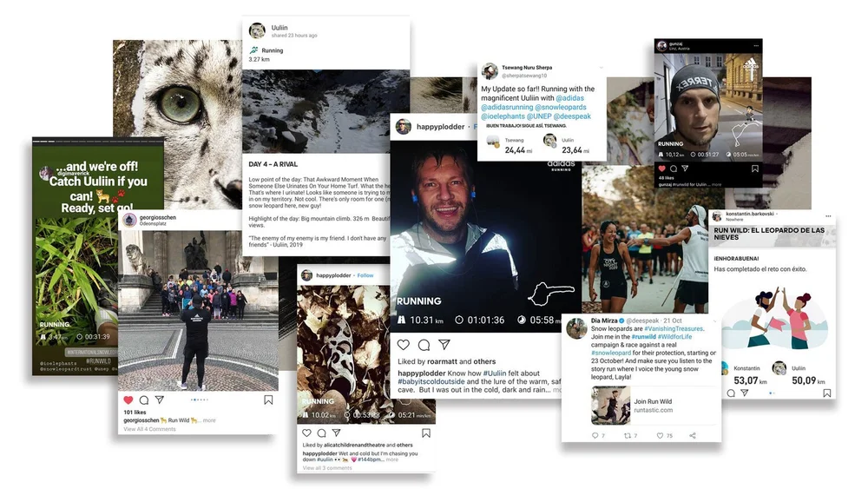Send georgiosschen's post via the share icon
868x489 pixels.
click(160, 400)
